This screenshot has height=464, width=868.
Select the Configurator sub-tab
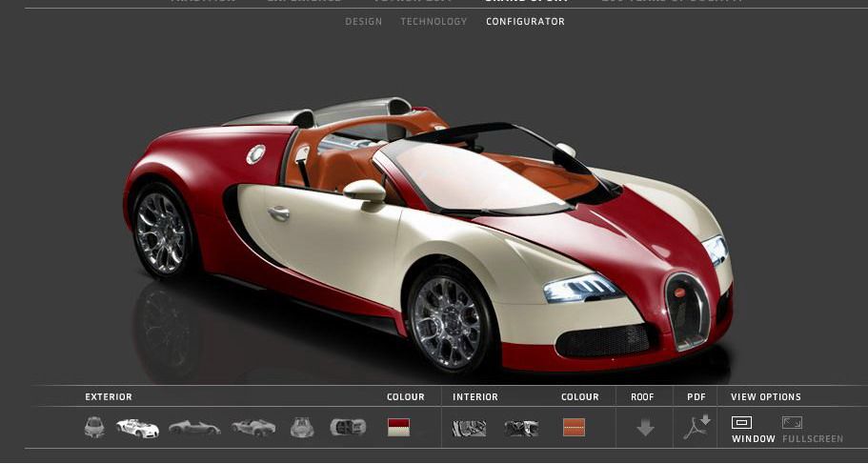click(525, 22)
